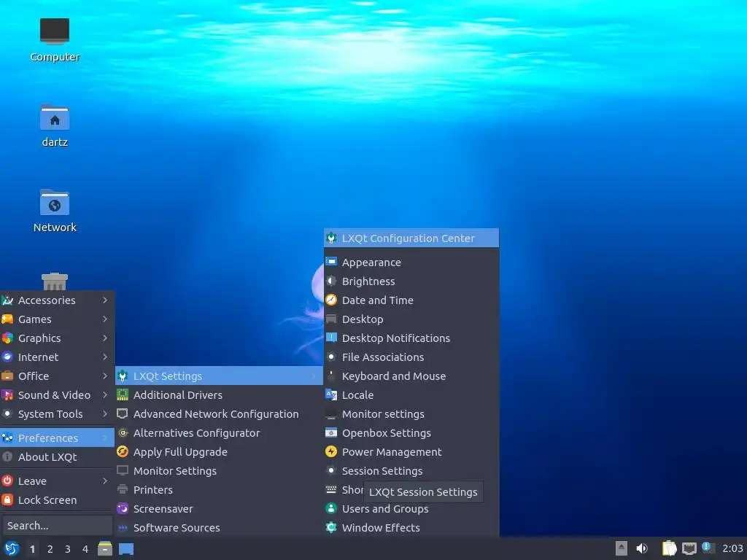Click the update notifier tray icon
Viewport: 747px width, 560px height.
(708, 548)
